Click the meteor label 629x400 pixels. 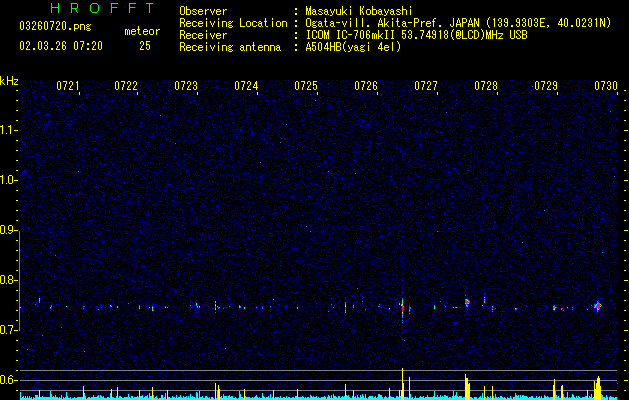pos(142,31)
